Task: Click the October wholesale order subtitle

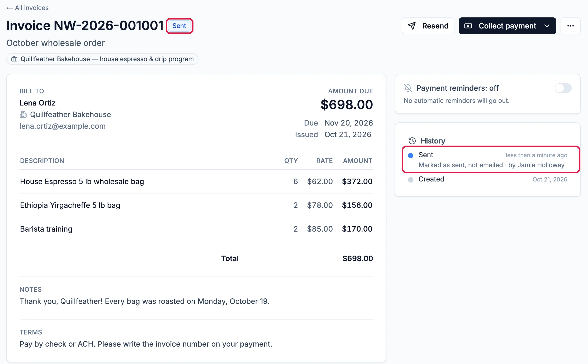Action: click(55, 43)
